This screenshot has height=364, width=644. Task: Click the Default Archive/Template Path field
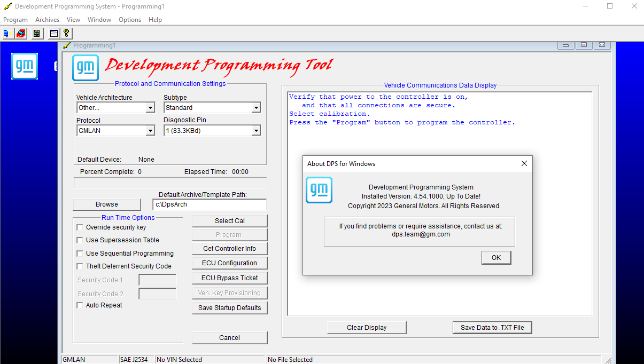(x=210, y=204)
